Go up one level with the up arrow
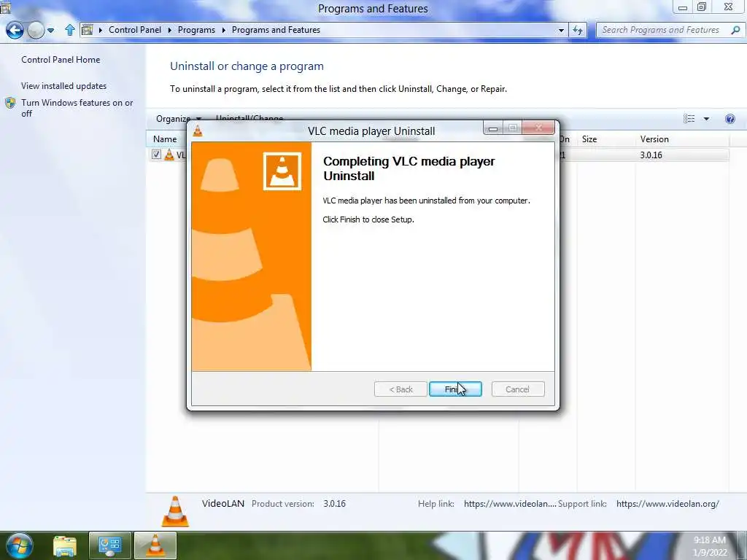This screenshot has height=560, width=747. click(x=69, y=30)
